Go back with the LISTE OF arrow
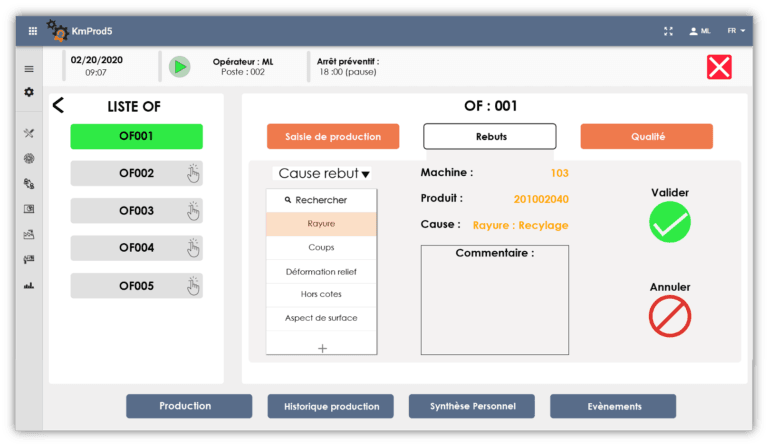 click(58, 105)
